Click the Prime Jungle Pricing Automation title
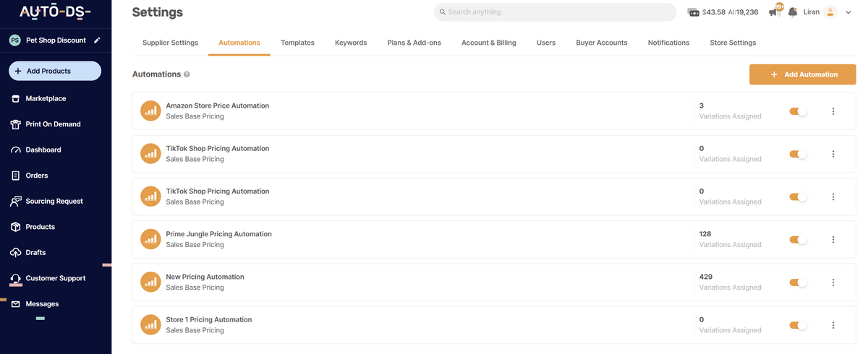Viewport: 868px width, 354px height. [x=219, y=234]
